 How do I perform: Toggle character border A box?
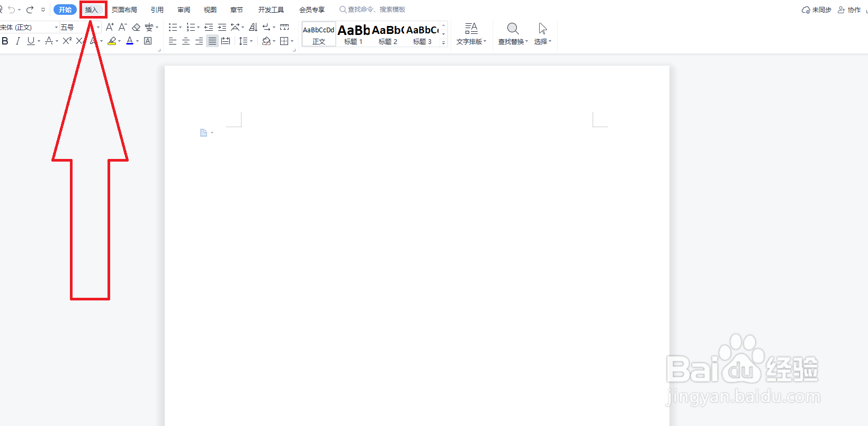point(148,41)
